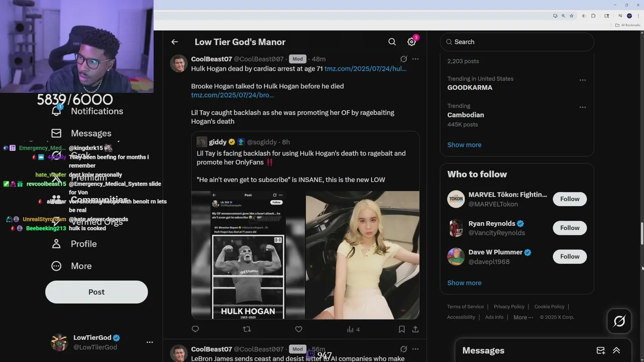
Task: Open the browser zoom magnifier icon
Action: 563,16
